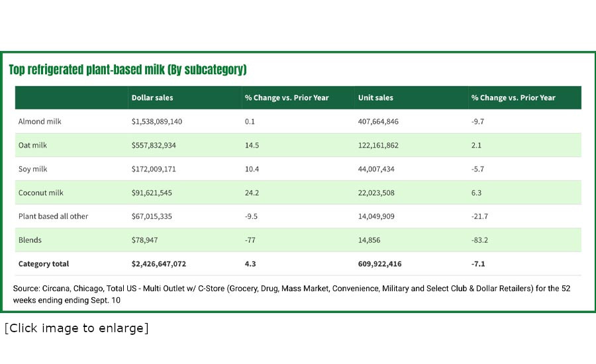Select the Coconut milk row label
This screenshot has width=596, height=364.
click(41, 193)
